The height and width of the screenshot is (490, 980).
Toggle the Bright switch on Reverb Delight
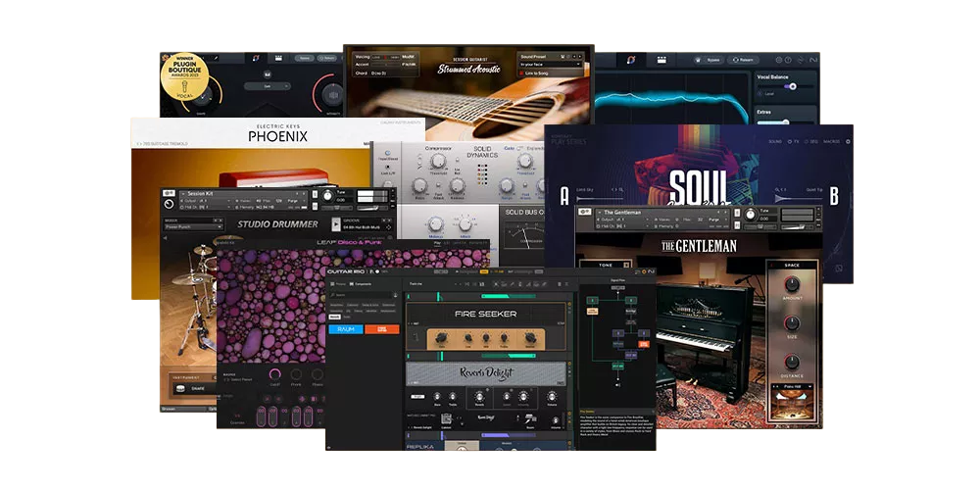pyautogui.click(x=417, y=397)
